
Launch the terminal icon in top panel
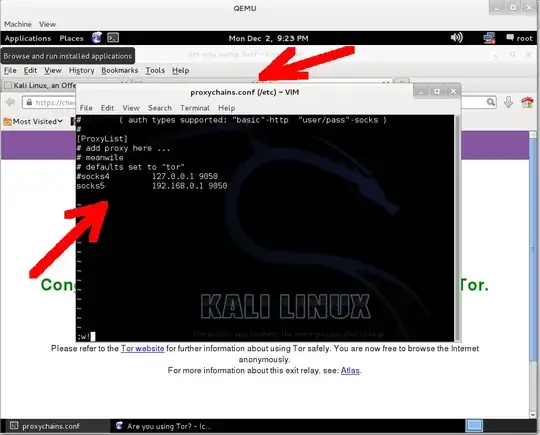click(113, 38)
